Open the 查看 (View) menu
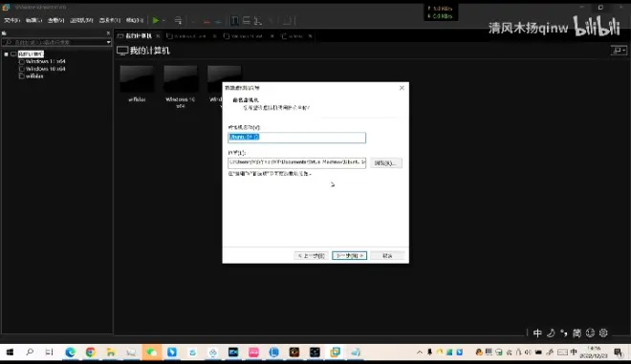 (55, 20)
